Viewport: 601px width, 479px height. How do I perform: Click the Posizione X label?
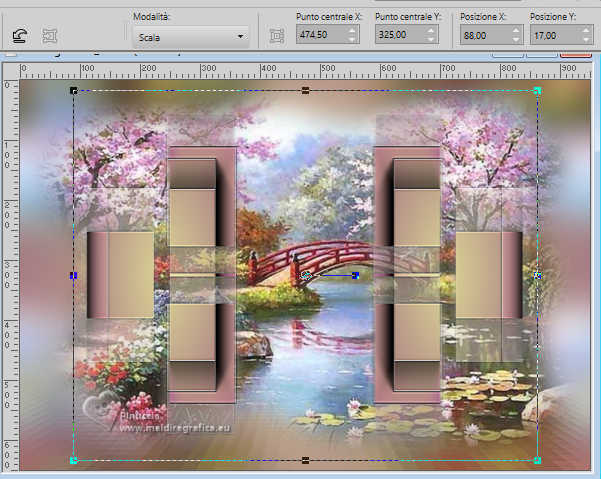483,17
